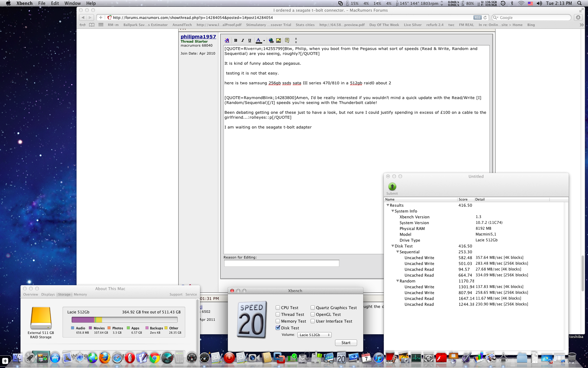Click the Wrap Quote tags icon
The height and width of the screenshot is (368, 588).
(x=287, y=40)
